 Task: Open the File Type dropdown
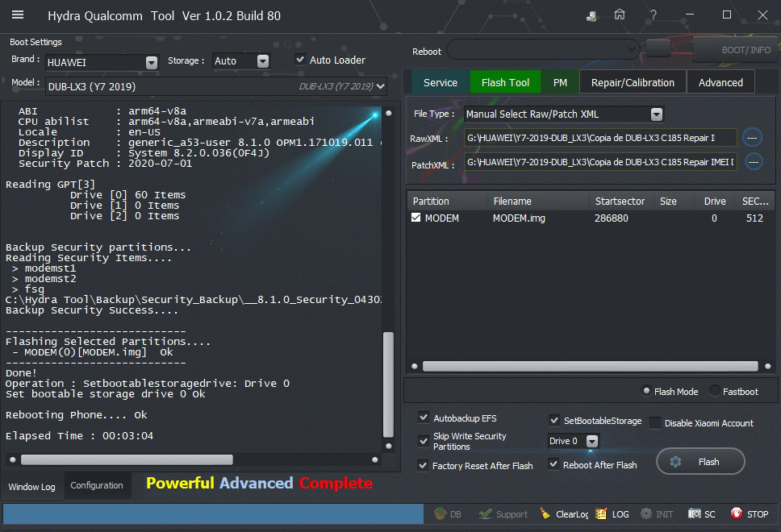[x=656, y=114]
